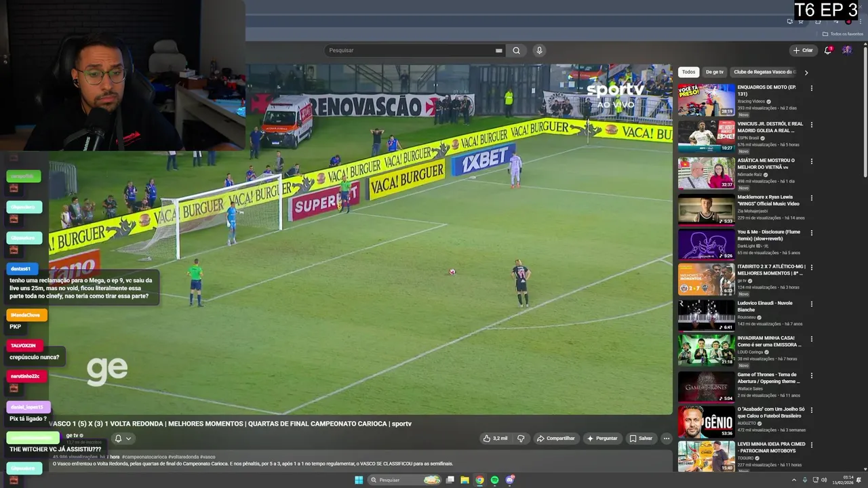Viewport: 868px width, 488px height.
Task: Open Todos os favoritos bookmarks folder
Action: click(x=843, y=34)
